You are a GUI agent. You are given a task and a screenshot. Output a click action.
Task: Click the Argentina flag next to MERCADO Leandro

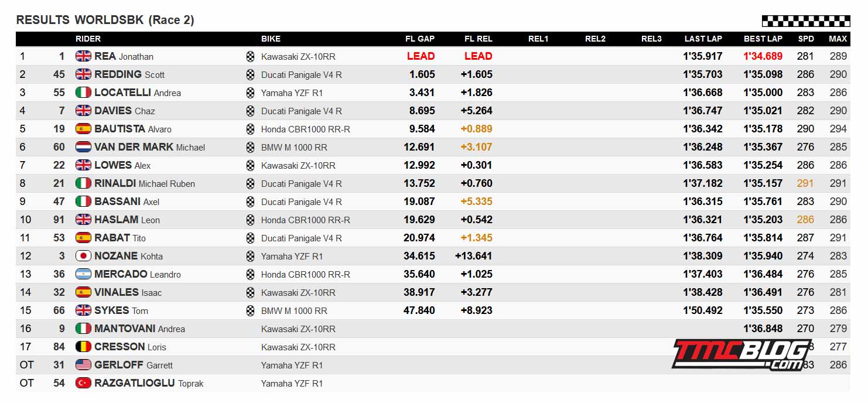[84, 274]
